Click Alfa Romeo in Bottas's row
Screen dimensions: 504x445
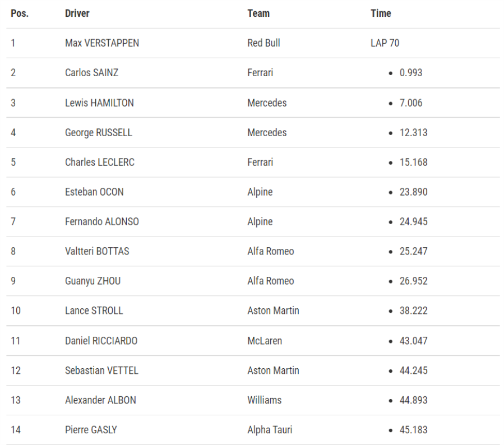(x=271, y=251)
